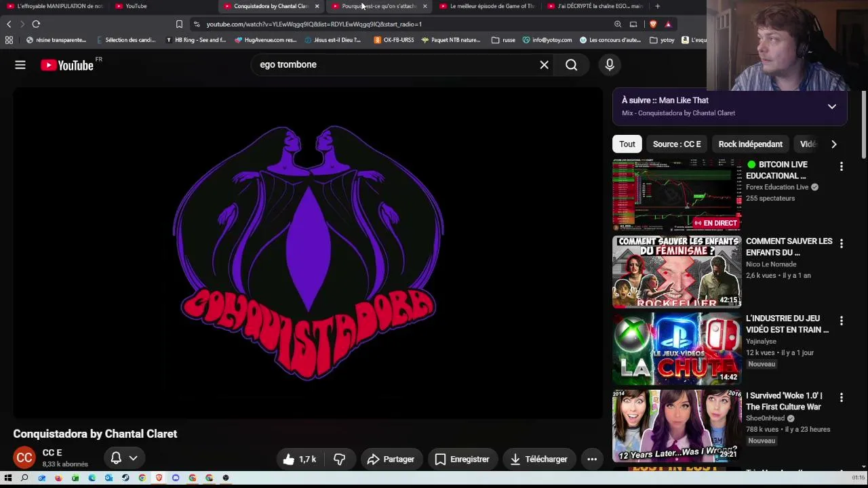868x488 pixels.
Task: Click the Enregistrer button
Action: coord(462,460)
